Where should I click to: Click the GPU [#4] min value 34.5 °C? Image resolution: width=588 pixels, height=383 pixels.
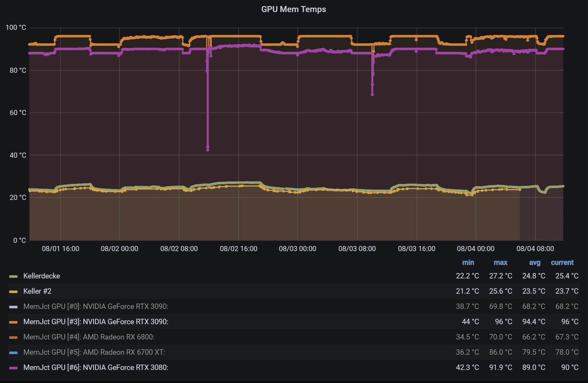[467, 337]
